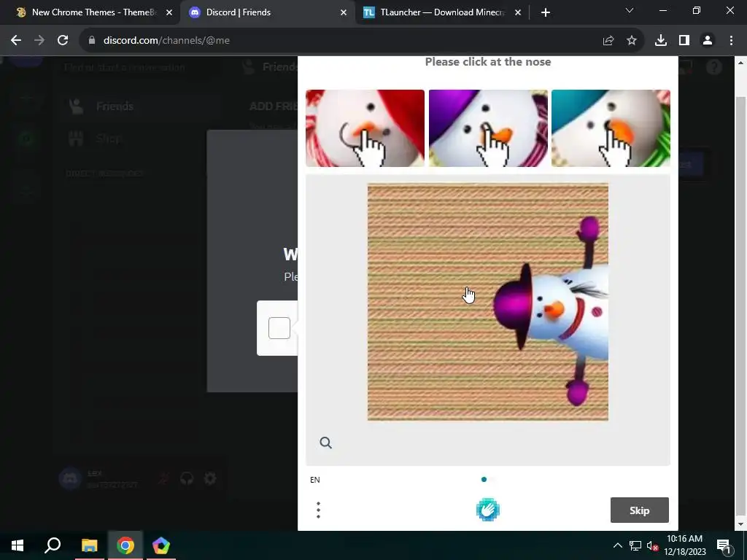Screen dimensions: 747x560
Task: Open clock showing 10:16 AM
Action: [684, 545]
